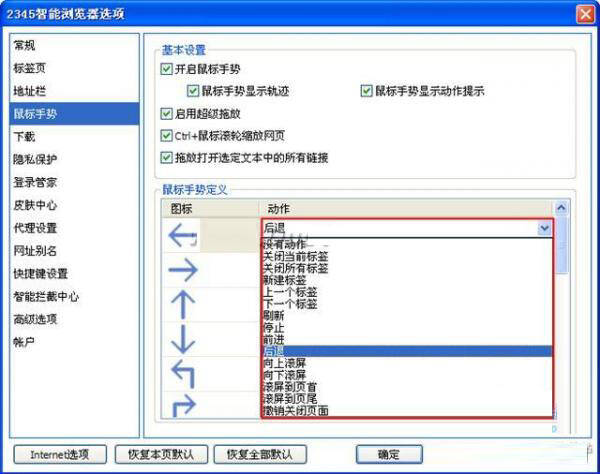Open 帐户 settings category
This screenshot has width=600, height=474.
coord(74,342)
